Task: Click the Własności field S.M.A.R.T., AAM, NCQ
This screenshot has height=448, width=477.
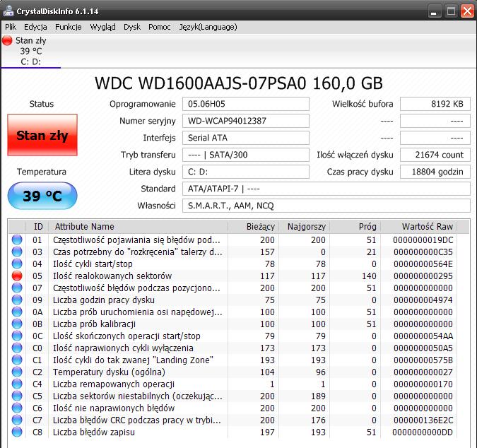Action: pos(326,206)
